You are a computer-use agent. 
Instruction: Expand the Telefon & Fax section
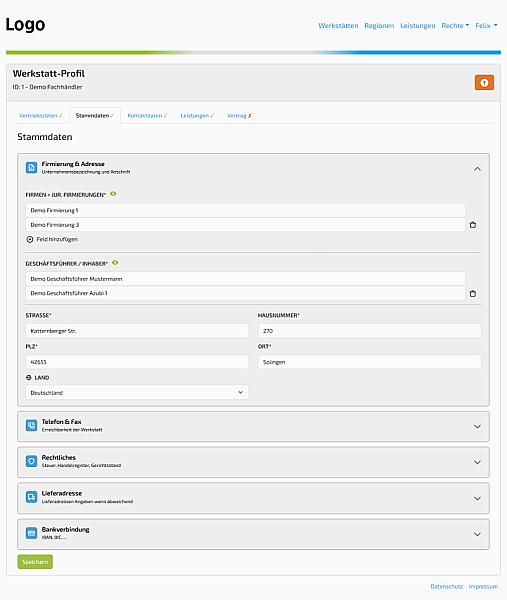[477, 426]
